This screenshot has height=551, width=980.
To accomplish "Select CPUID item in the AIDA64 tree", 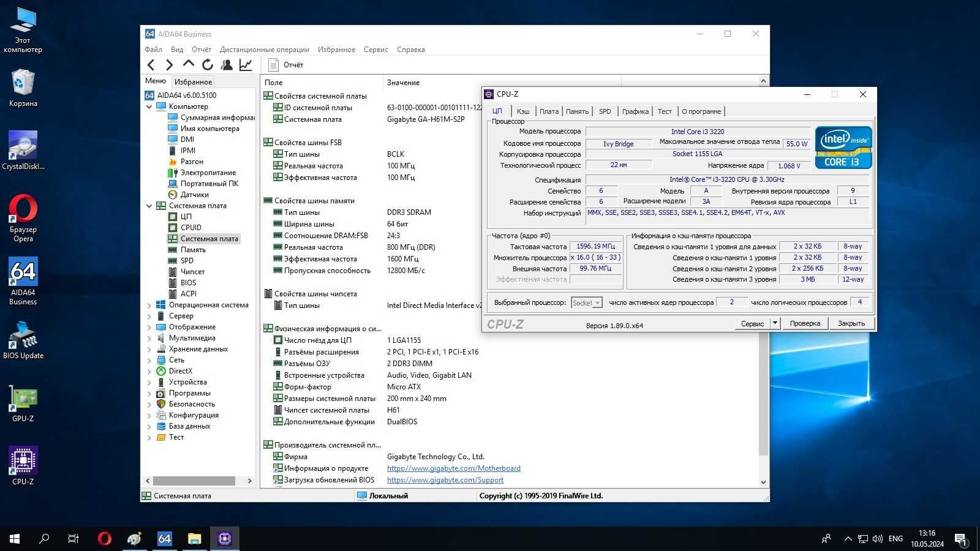I will (x=190, y=228).
